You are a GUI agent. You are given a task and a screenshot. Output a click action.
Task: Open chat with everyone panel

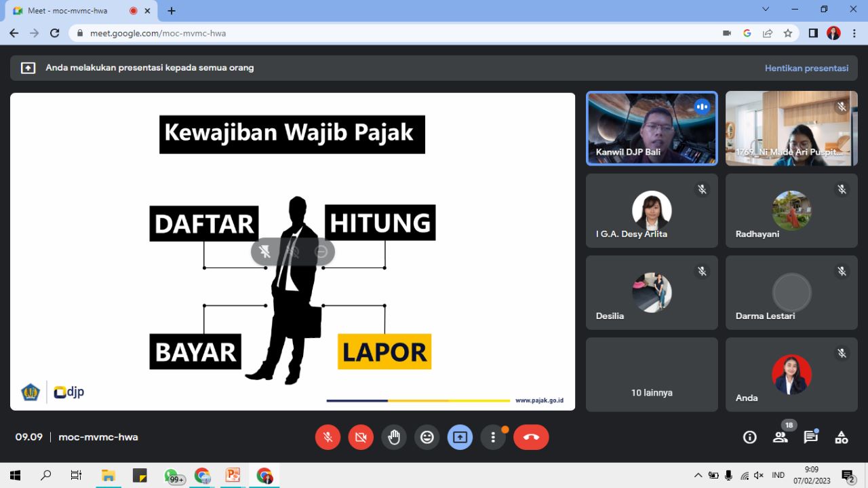[x=811, y=438]
